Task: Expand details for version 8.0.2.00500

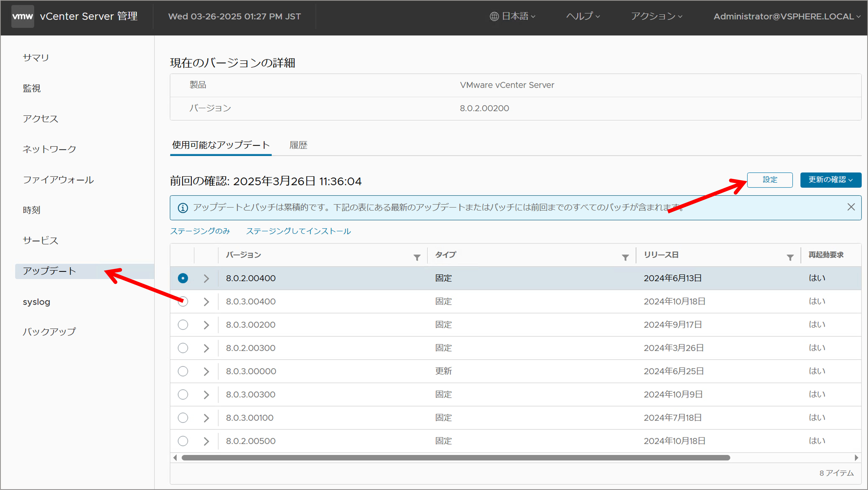Action: [207, 441]
